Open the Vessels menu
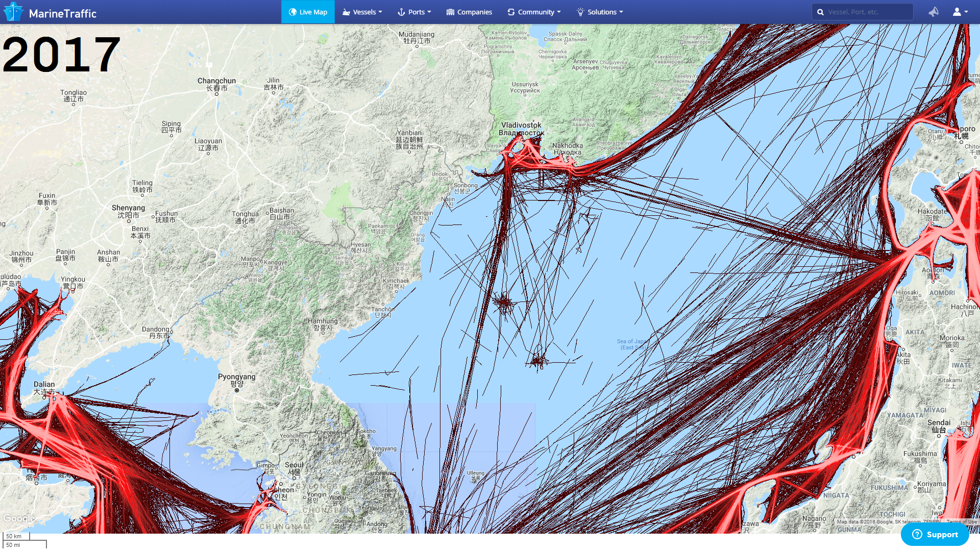The width and height of the screenshot is (980, 551). click(x=362, y=12)
